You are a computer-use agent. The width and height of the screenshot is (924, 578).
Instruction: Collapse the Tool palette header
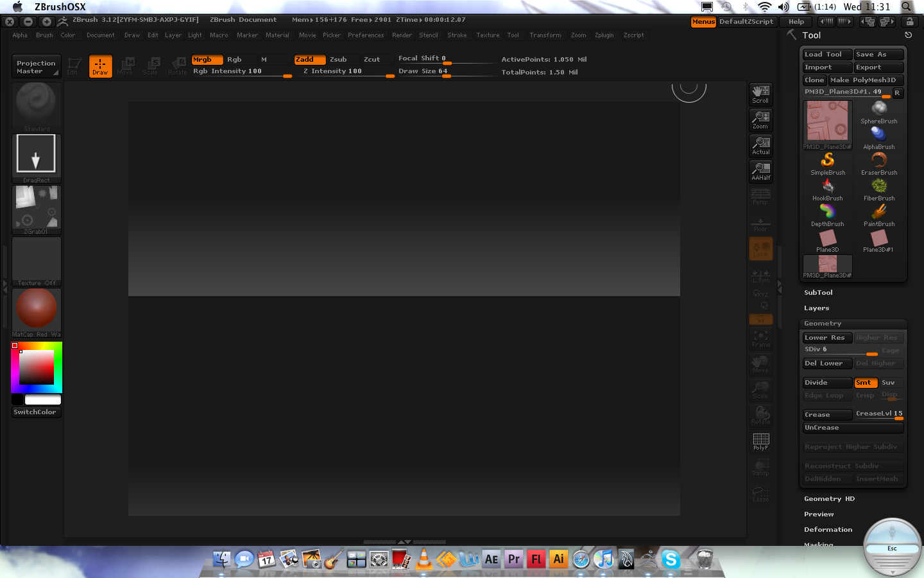point(811,35)
